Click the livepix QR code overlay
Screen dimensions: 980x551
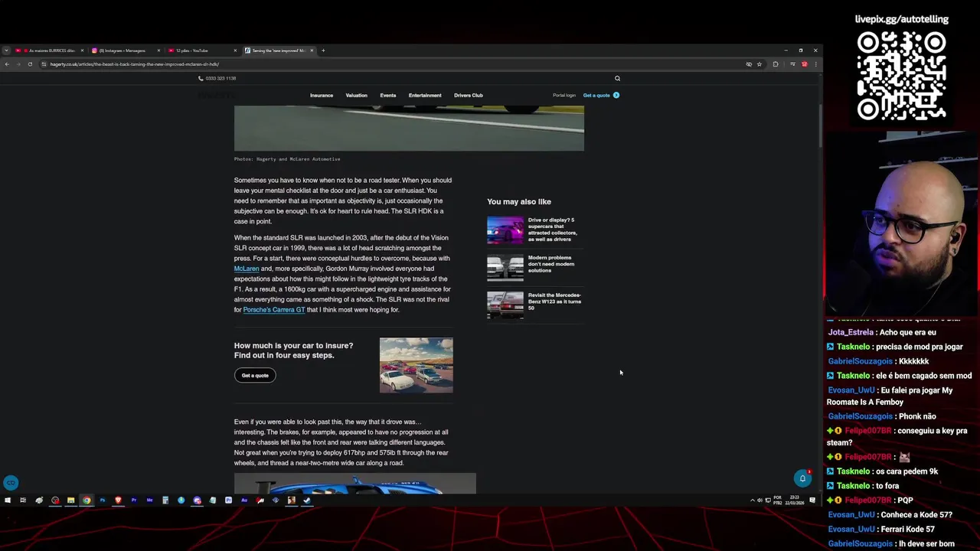901,76
